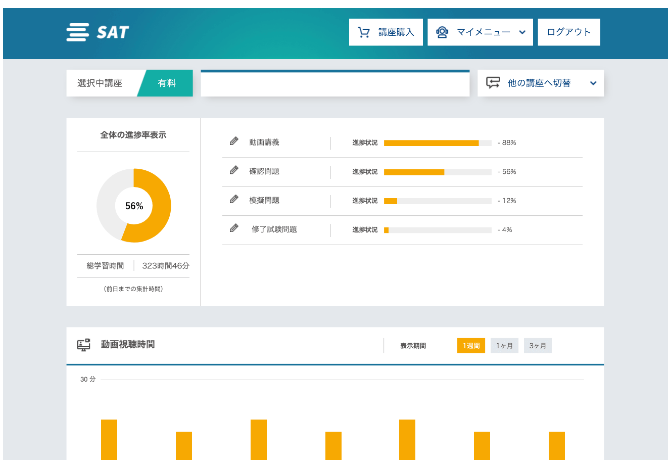Click the 56% donut progress chart
The image size is (672, 464).
pyautogui.click(x=134, y=205)
